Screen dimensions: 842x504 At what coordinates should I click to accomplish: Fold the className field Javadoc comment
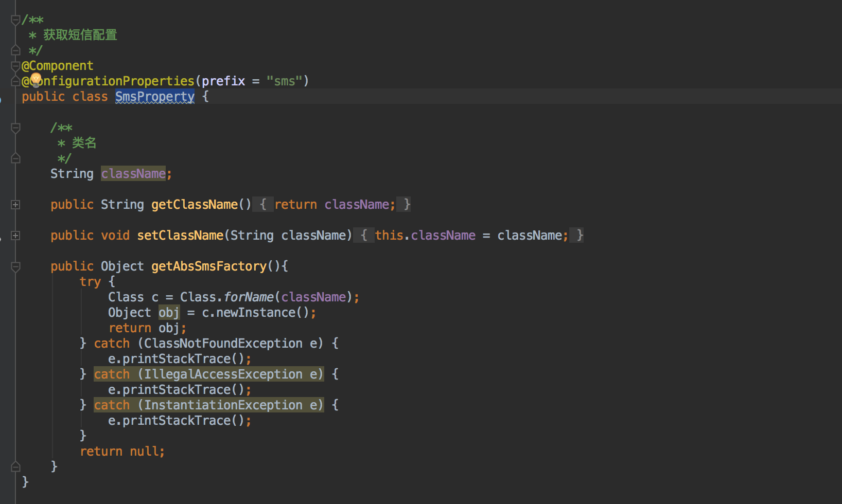(15, 128)
